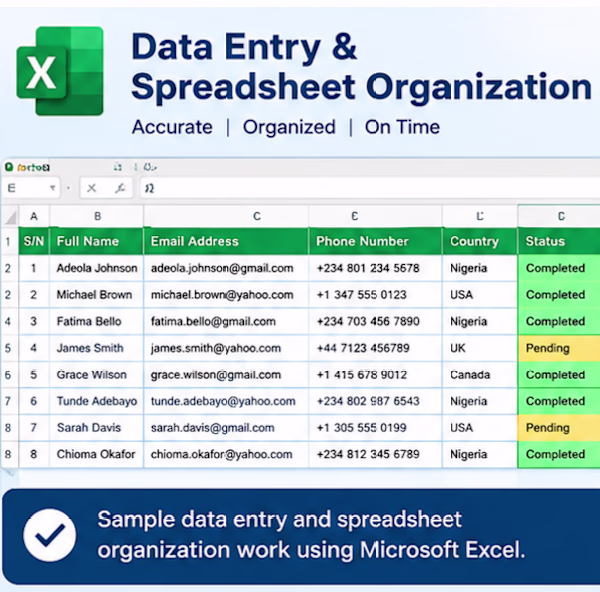Click the word Organized in the tagline
Image resolution: width=600 pixels, height=592 pixels.
(289, 127)
